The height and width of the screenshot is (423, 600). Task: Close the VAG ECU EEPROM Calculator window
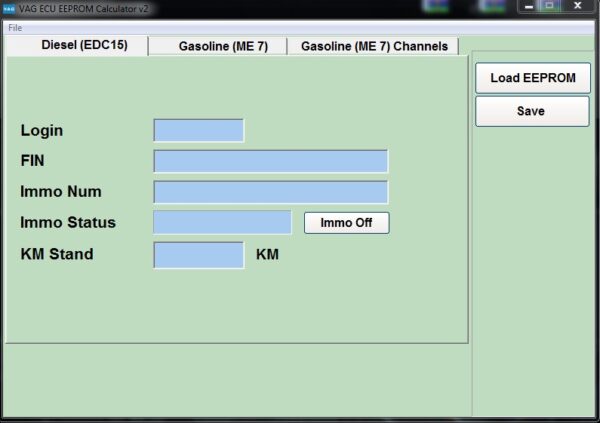pyautogui.click(x=578, y=7)
